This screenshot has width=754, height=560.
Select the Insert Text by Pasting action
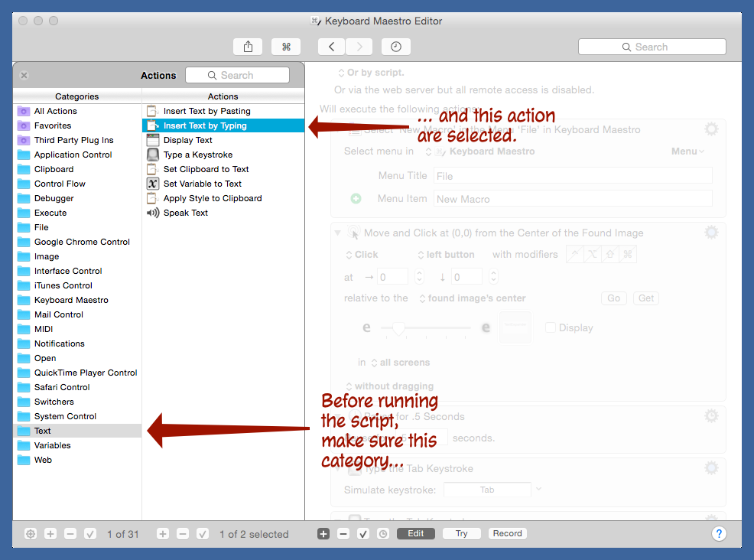point(205,111)
